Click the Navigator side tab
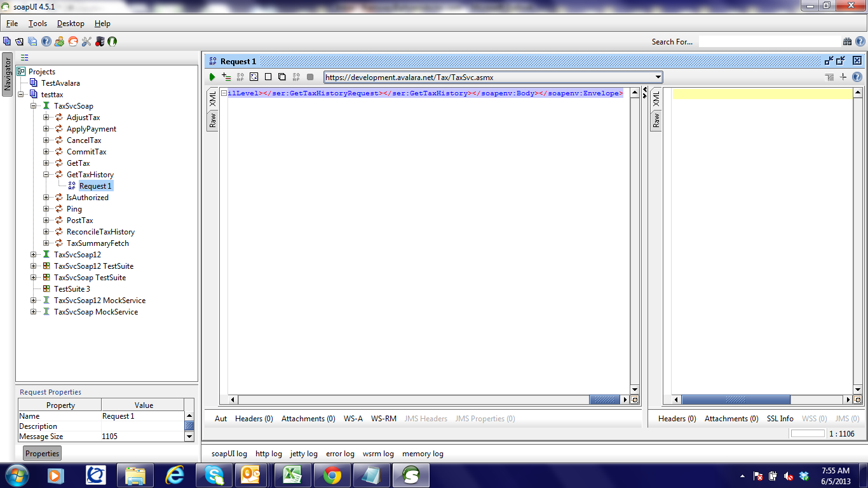The height and width of the screenshot is (488, 868). pyautogui.click(x=8, y=75)
